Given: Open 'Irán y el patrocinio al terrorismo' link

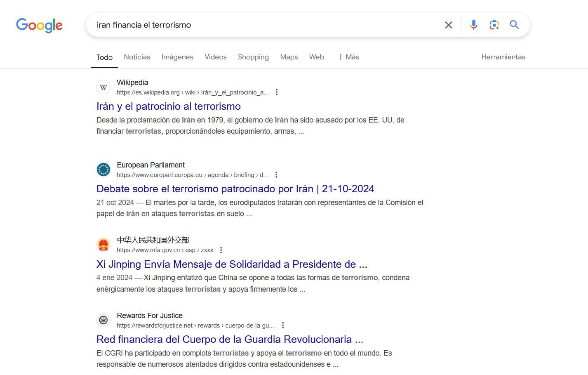Looking at the screenshot, I should (169, 106).
